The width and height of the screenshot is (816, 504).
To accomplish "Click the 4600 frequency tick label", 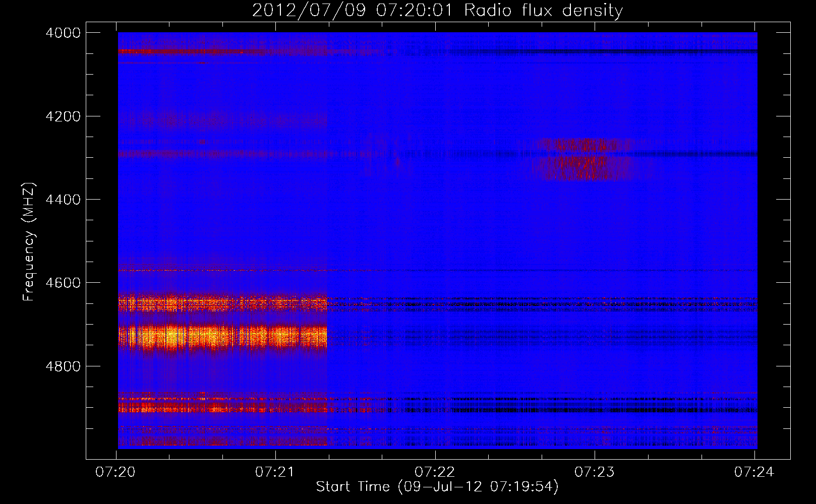I will pos(63,283).
